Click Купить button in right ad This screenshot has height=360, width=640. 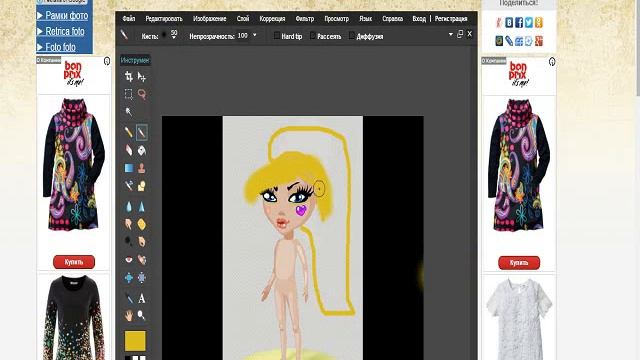click(x=519, y=263)
